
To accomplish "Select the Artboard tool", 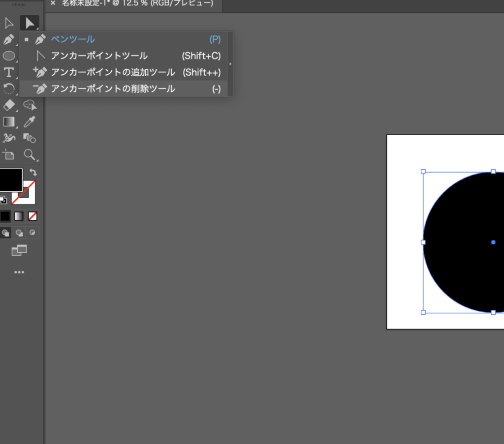I will tap(9, 155).
